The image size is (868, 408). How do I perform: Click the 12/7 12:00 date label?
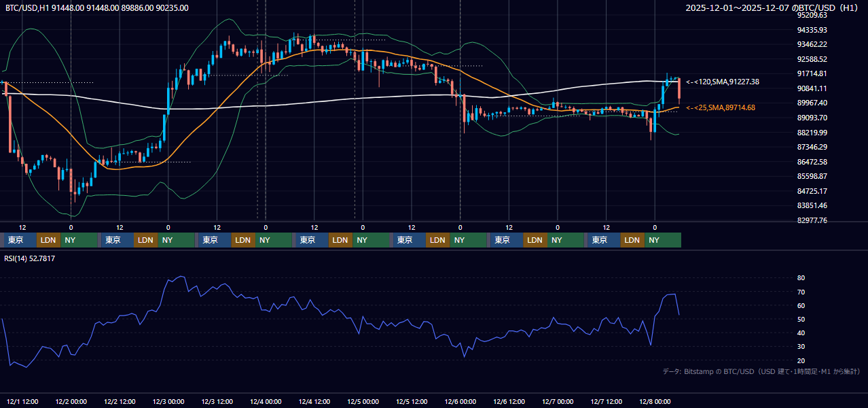(607, 402)
